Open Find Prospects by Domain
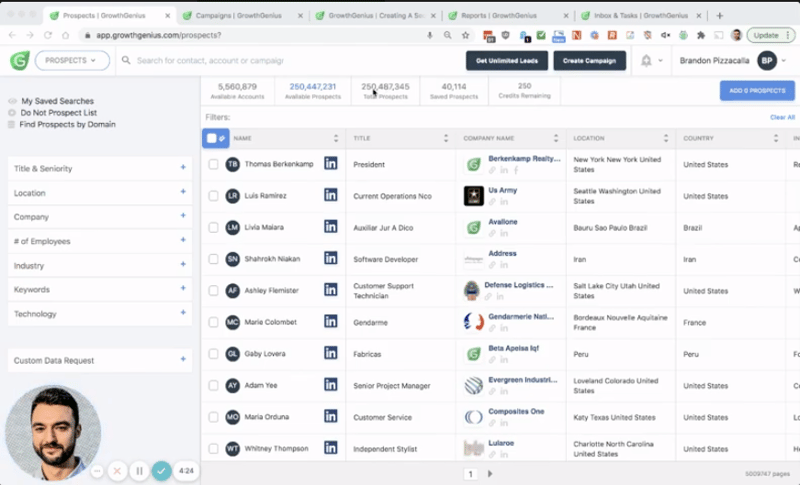This screenshot has width=800, height=485. (67, 124)
